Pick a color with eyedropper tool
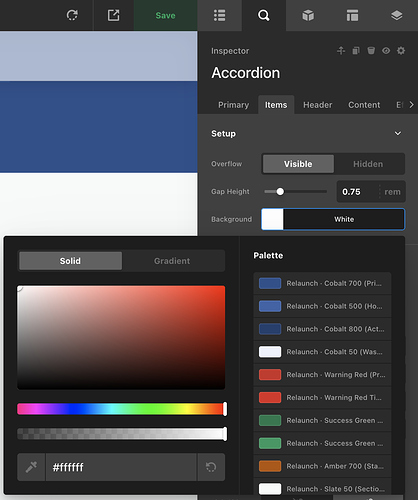 click(x=31, y=467)
